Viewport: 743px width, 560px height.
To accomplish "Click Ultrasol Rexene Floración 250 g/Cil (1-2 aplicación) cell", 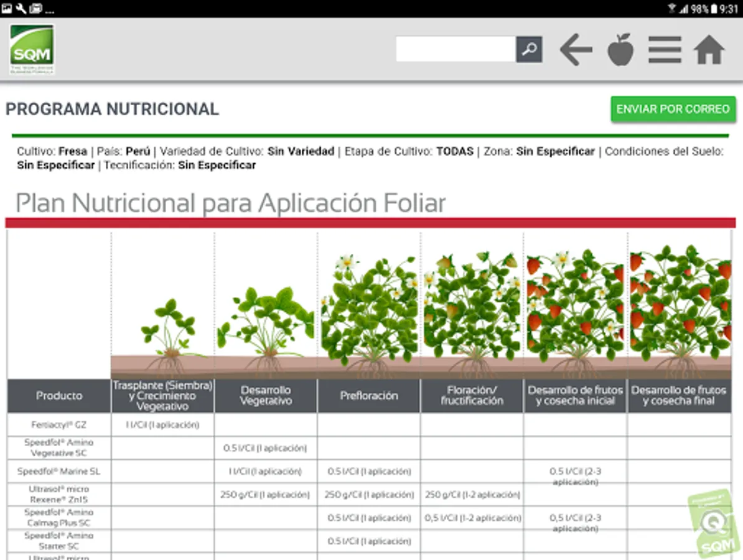I will point(472,494).
